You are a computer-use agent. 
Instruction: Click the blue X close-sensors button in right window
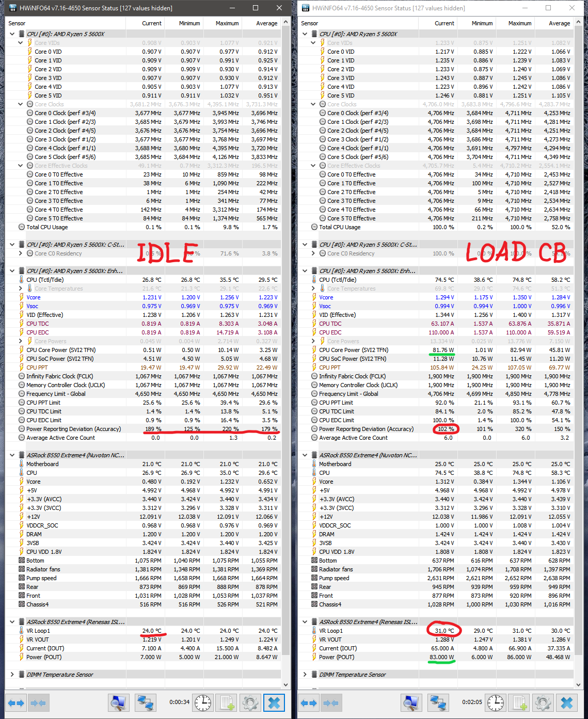567,702
